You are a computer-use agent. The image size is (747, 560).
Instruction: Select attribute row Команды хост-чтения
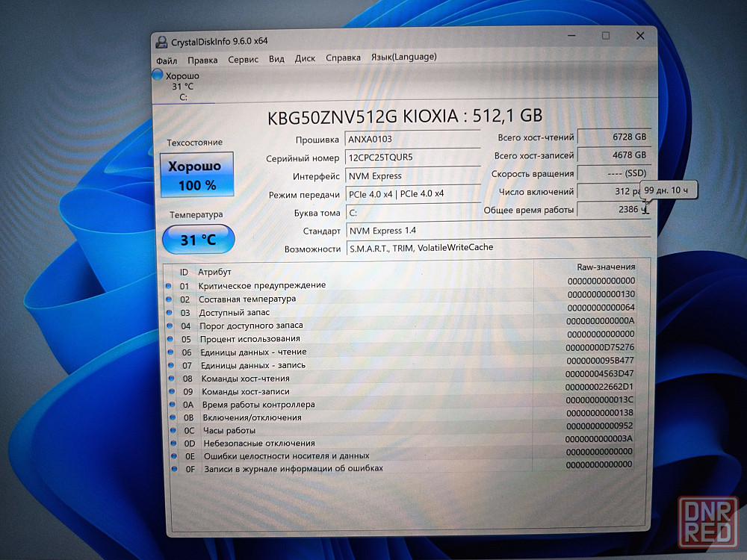402,376
